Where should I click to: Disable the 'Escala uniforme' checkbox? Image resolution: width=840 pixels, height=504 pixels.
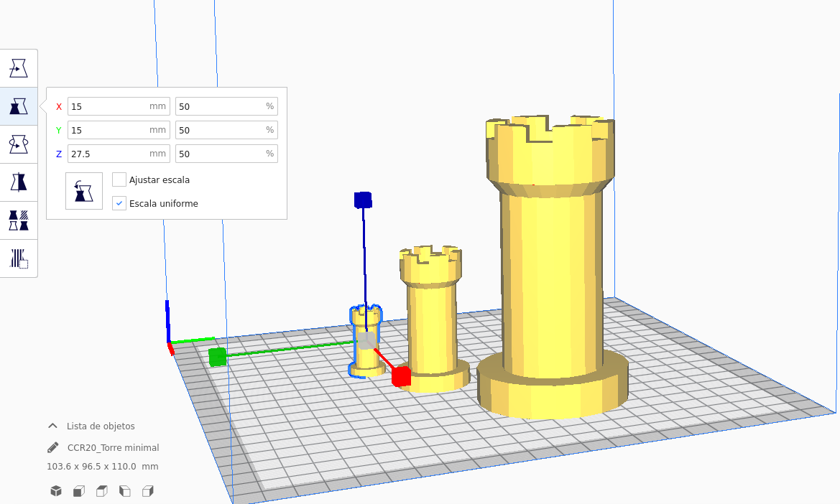(x=119, y=203)
